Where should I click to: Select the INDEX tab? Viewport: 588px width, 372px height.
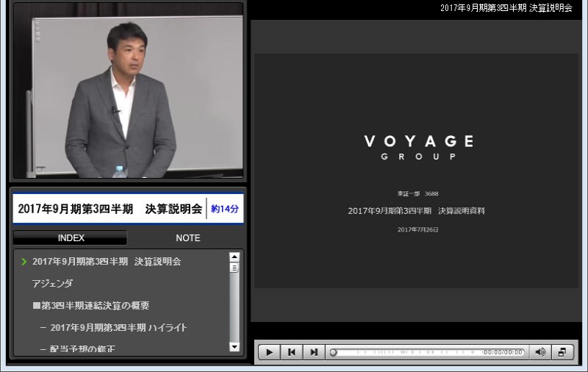[x=71, y=238]
